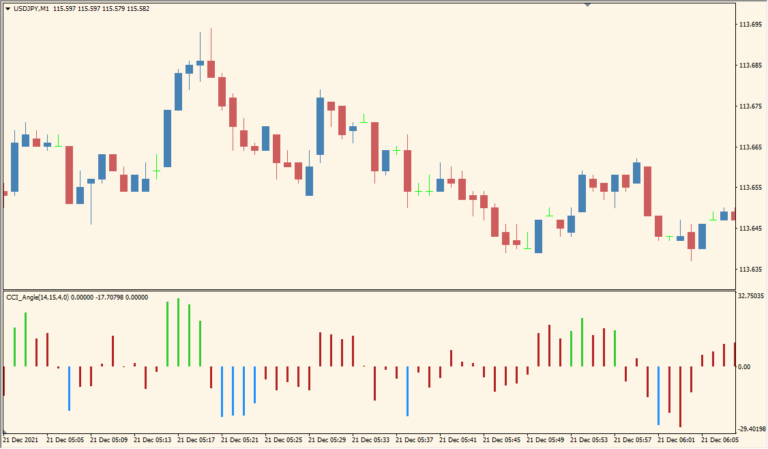Click the lowest red histogram bar near 06:01
768x449 pixels.
tap(680, 396)
